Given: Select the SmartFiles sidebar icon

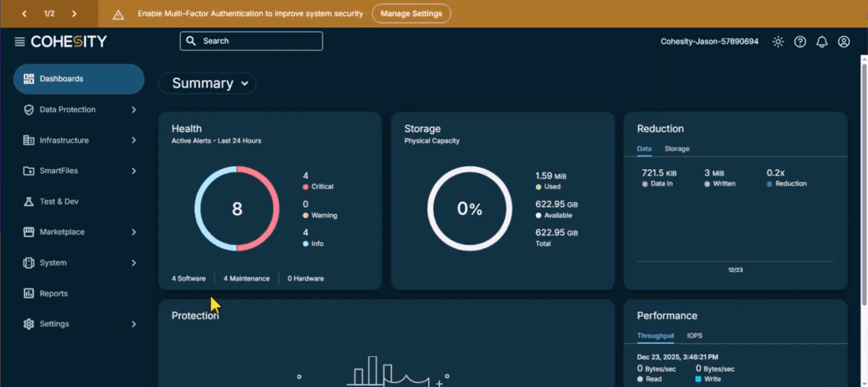Looking at the screenshot, I should 28,170.
